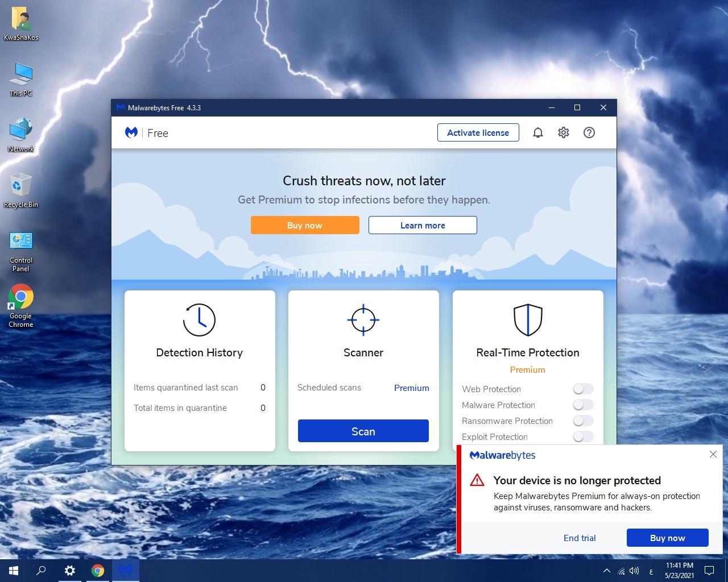This screenshot has width=728, height=582.
Task: Show hidden system tray icons
Action: 606,571
